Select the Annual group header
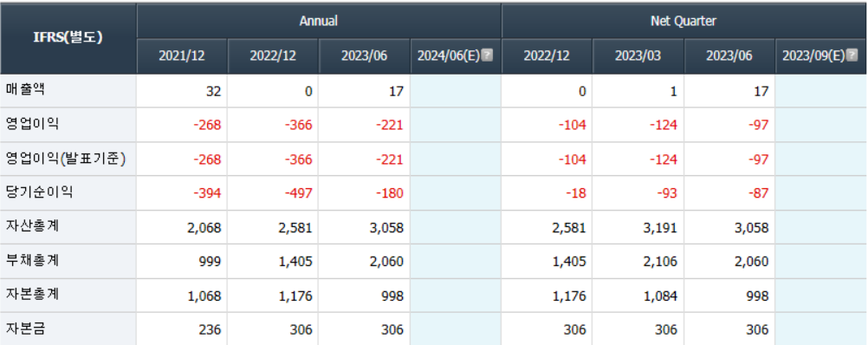 (x=319, y=21)
